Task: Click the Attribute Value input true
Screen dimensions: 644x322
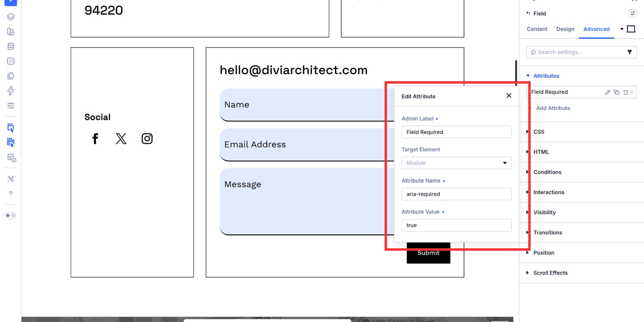Action: [x=457, y=225]
